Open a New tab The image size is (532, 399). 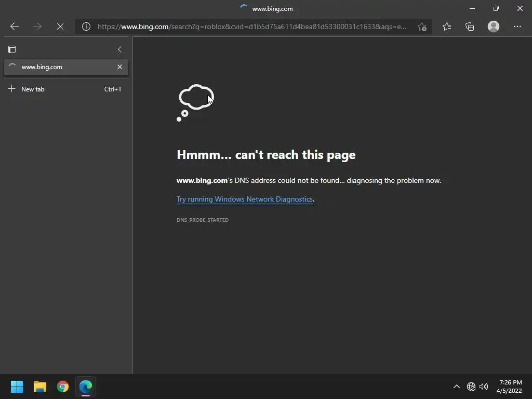[x=66, y=89]
